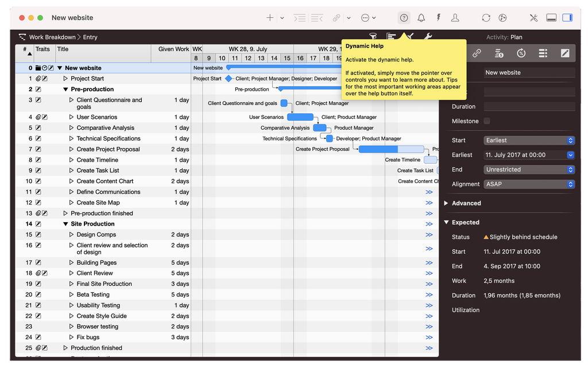Click the Dynamic Help question mark button
This screenshot has width=588, height=365.
pyautogui.click(x=404, y=18)
